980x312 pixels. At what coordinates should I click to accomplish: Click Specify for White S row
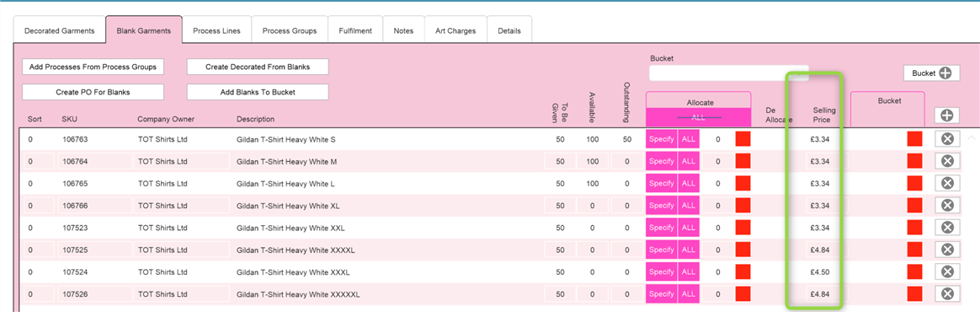click(x=661, y=139)
